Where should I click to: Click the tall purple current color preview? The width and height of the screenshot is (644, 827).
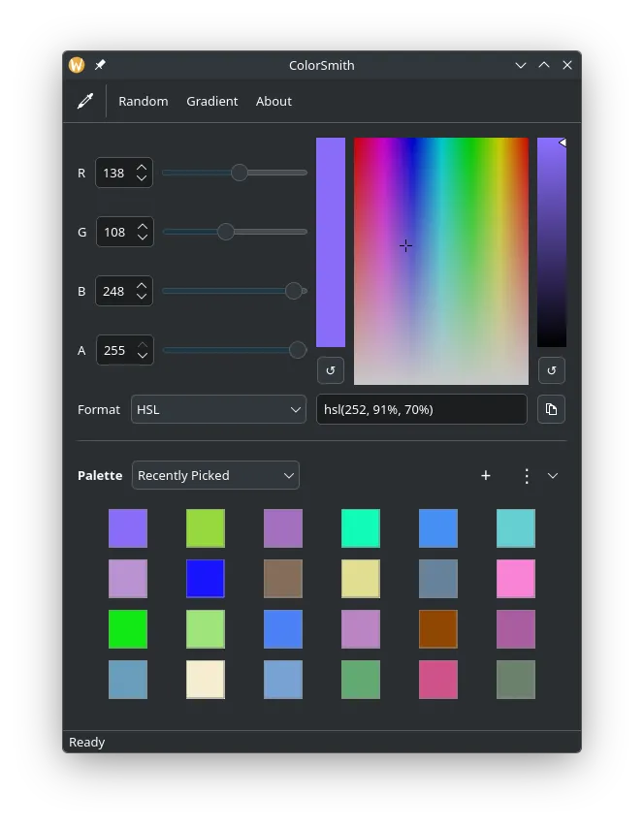[x=331, y=242]
